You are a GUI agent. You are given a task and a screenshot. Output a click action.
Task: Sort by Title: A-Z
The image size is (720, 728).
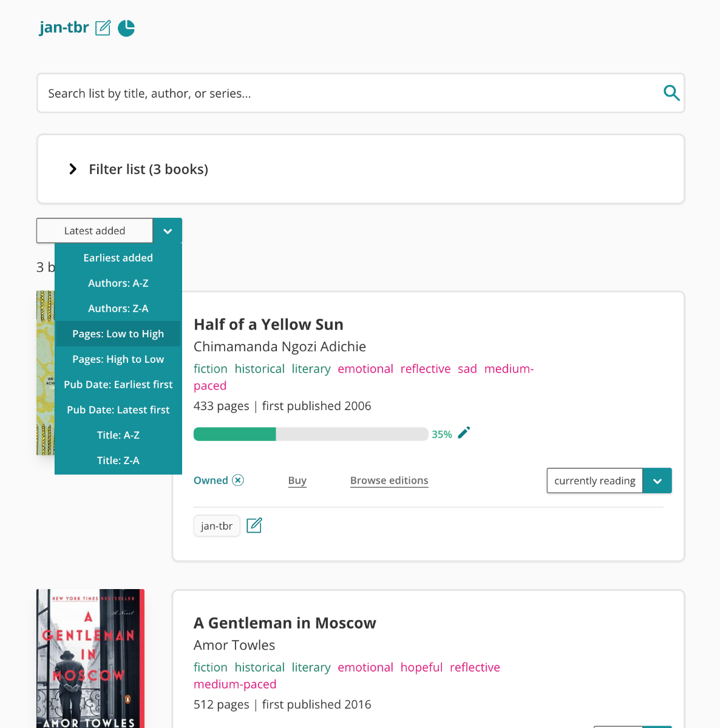tap(118, 435)
